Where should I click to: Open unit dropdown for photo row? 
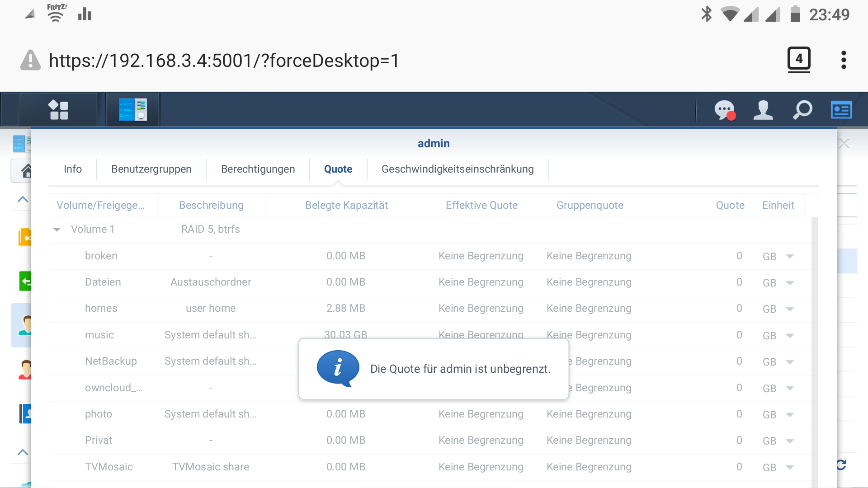click(x=790, y=414)
